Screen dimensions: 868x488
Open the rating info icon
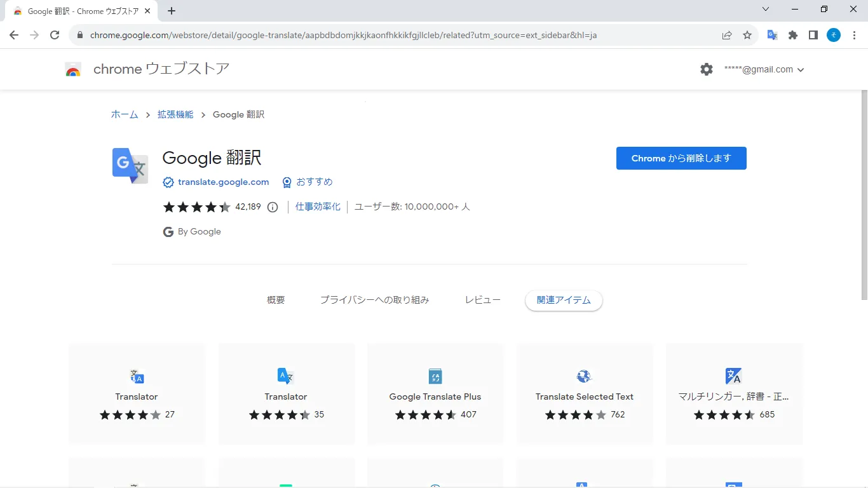click(x=273, y=207)
